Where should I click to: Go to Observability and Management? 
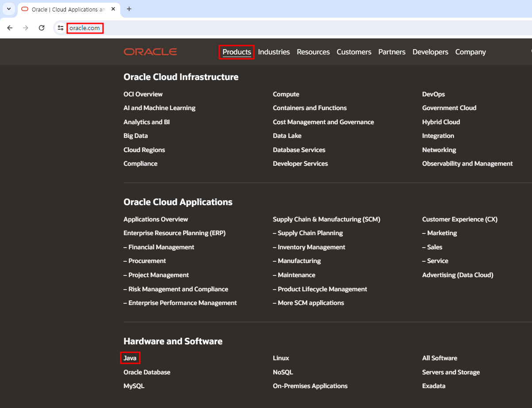pos(467,164)
